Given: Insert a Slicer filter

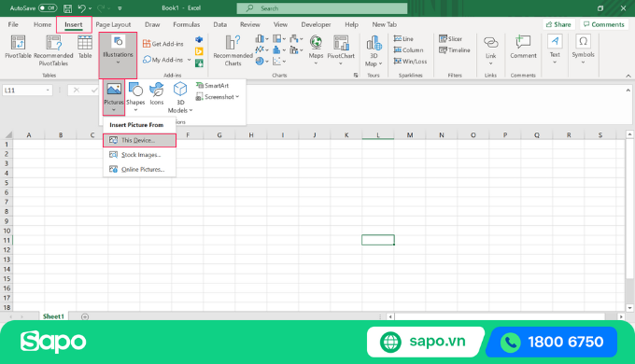Looking at the screenshot, I should click(450, 39).
